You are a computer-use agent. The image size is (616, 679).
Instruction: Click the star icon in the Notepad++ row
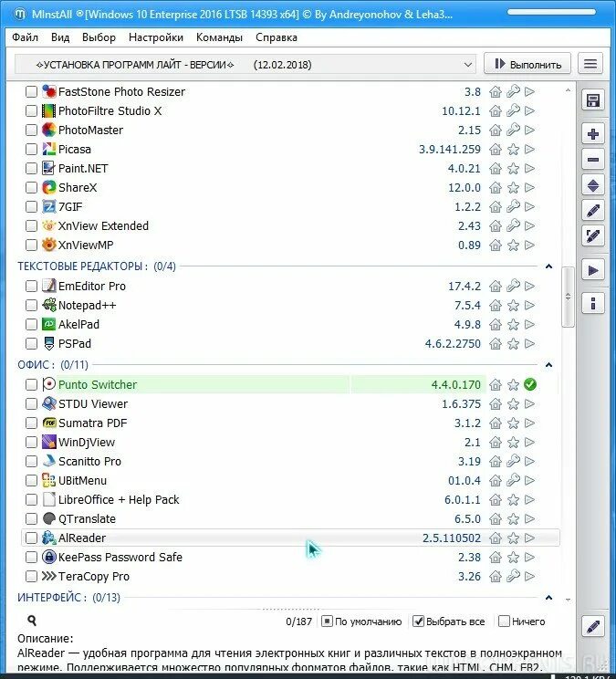(513, 306)
